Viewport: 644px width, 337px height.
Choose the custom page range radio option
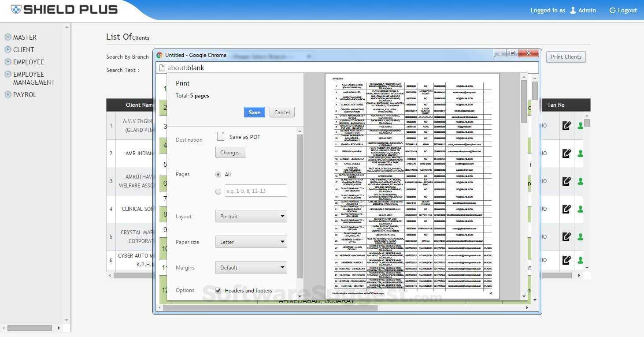coord(218,191)
